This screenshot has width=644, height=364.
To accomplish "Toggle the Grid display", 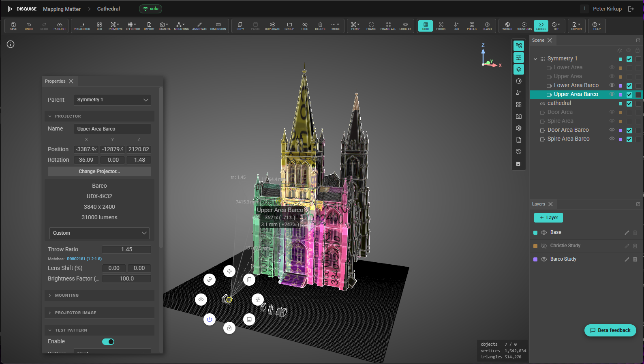I will click(426, 26).
